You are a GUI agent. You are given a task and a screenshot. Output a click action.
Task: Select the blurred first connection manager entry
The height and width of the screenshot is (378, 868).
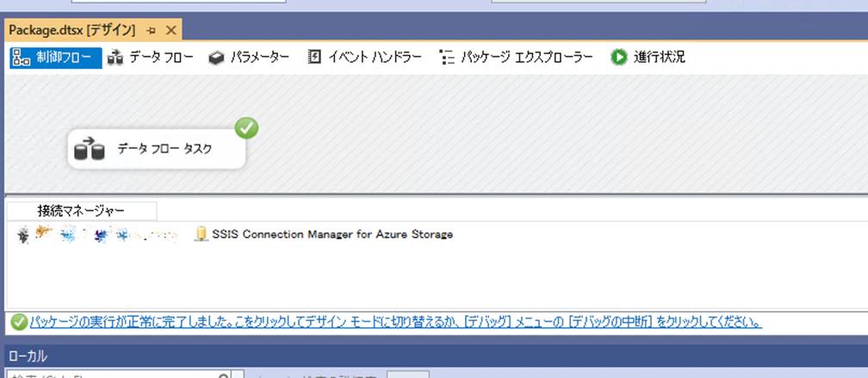pos(96,235)
